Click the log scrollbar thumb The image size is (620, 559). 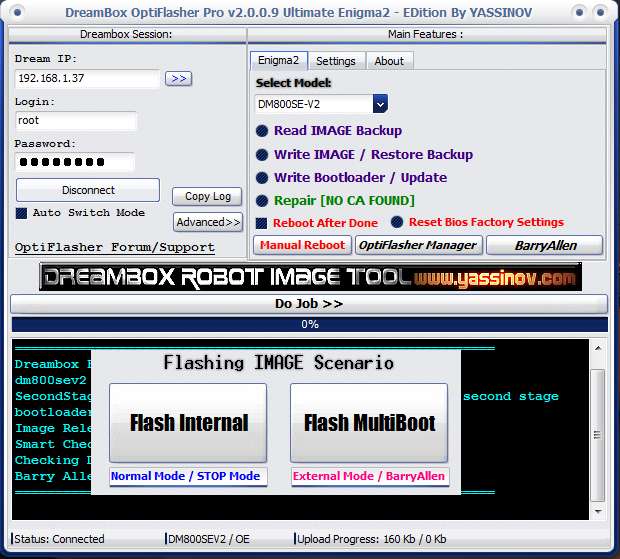point(598,435)
